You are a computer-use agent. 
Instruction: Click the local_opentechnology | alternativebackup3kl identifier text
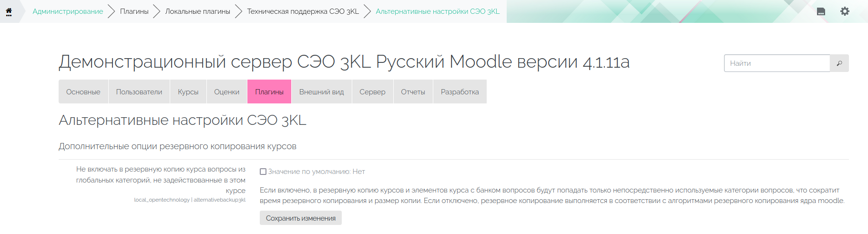(190, 200)
